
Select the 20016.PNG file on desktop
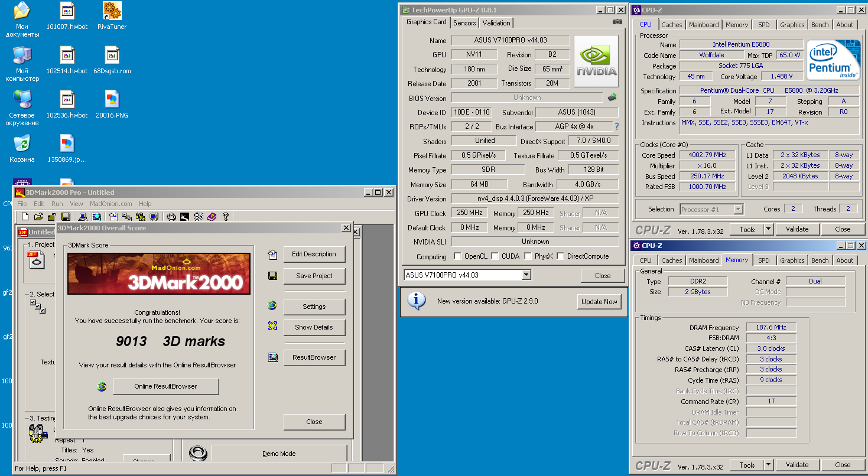pyautogui.click(x=112, y=105)
